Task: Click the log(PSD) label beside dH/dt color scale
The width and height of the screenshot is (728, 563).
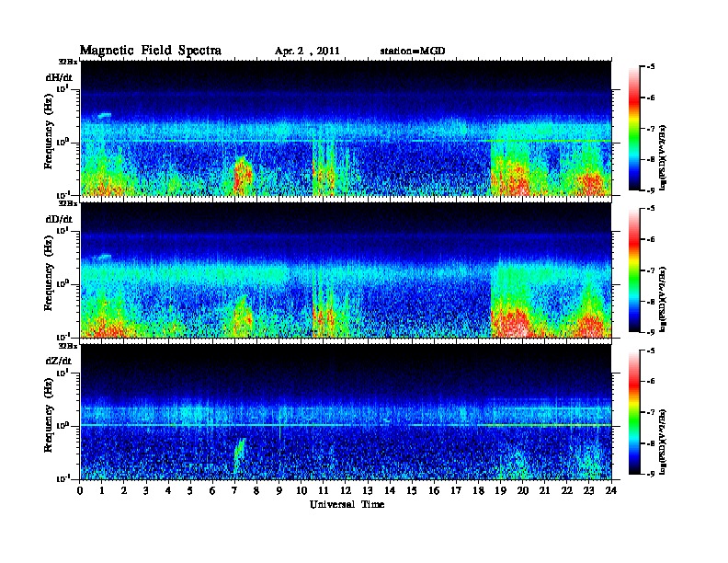Action: pos(663,157)
